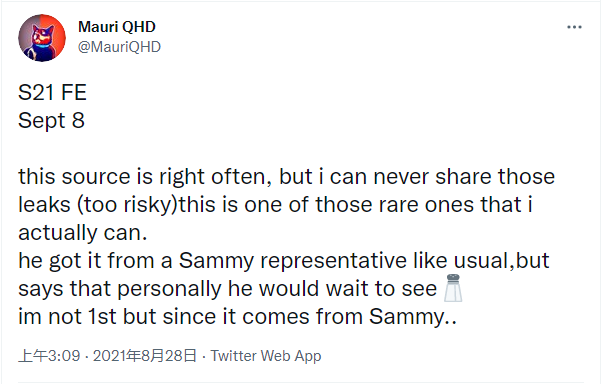Screen dimensions: 602x384
Task: Click Mauri QHD's cat profile avatar
Action: coord(42,38)
